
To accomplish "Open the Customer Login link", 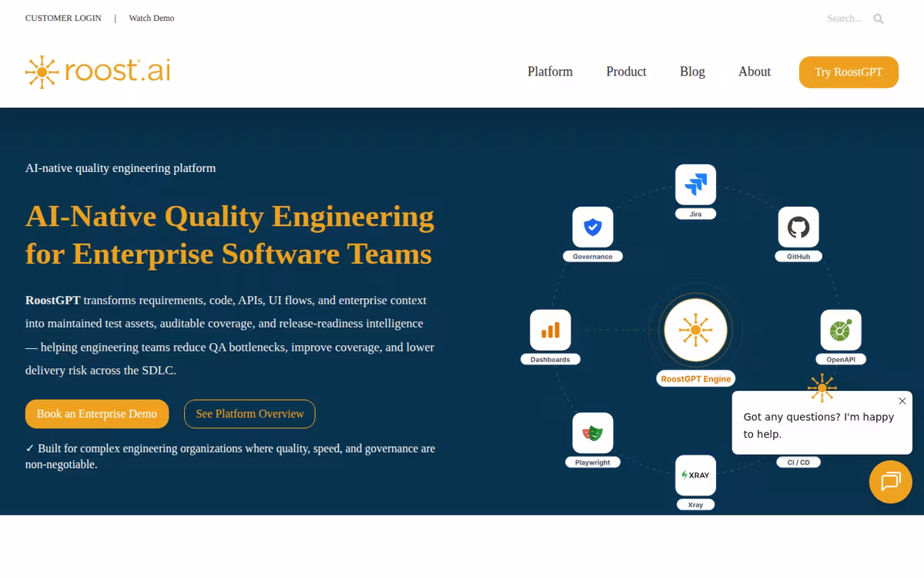I will click(63, 18).
